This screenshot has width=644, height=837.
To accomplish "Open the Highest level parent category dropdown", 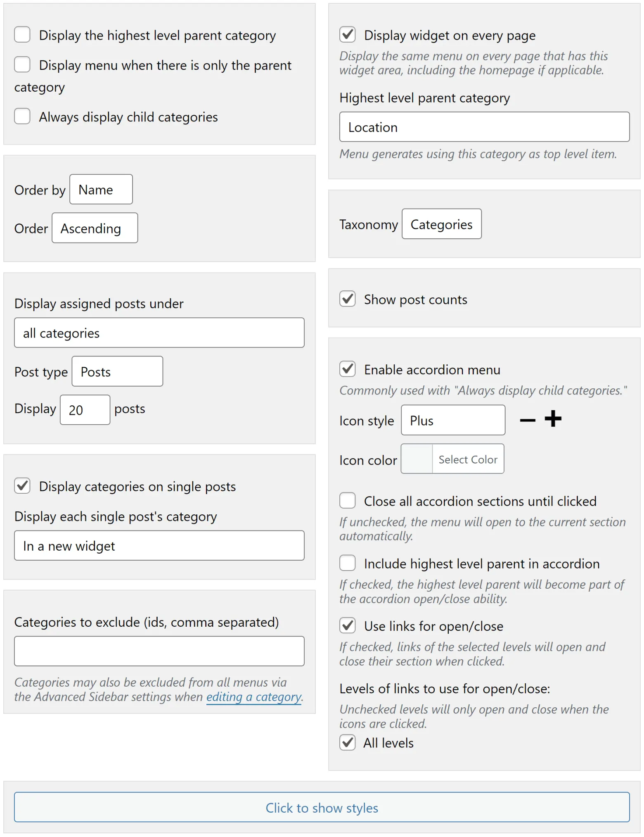I will [484, 127].
